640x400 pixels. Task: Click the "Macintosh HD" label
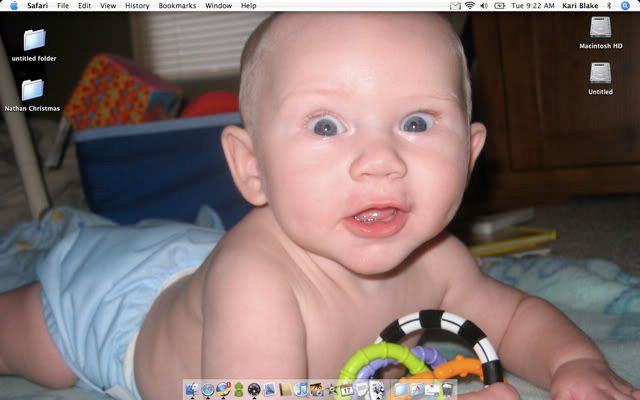point(601,46)
